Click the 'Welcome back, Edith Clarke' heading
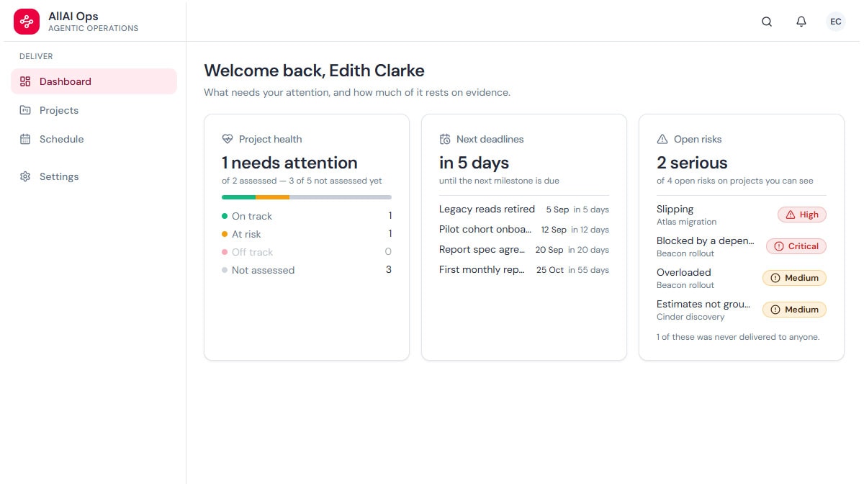Image resolution: width=864 pixels, height=504 pixels. [x=314, y=71]
